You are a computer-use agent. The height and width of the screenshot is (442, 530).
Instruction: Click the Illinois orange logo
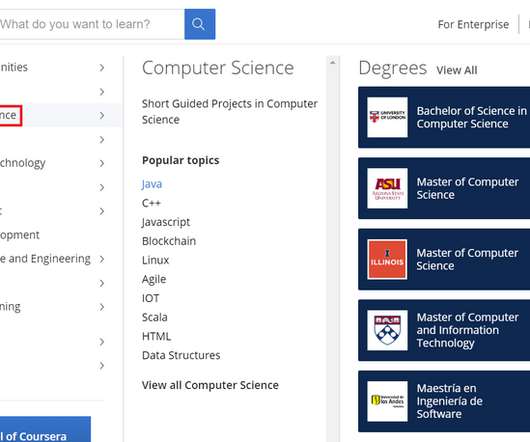[x=387, y=259]
